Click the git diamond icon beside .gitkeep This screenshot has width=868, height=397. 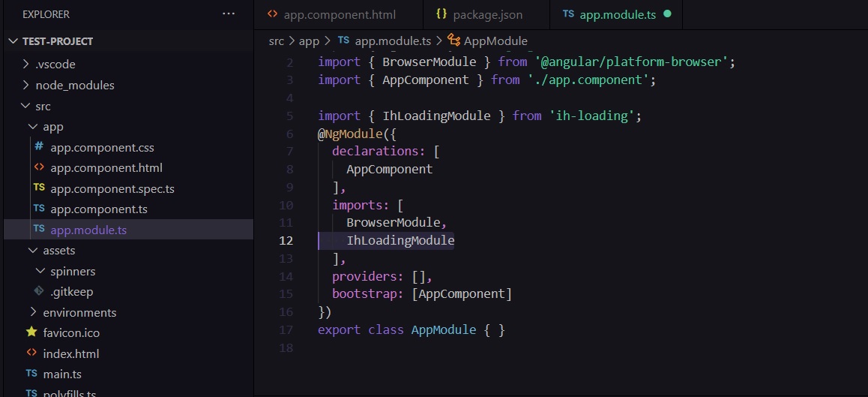(x=39, y=290)
